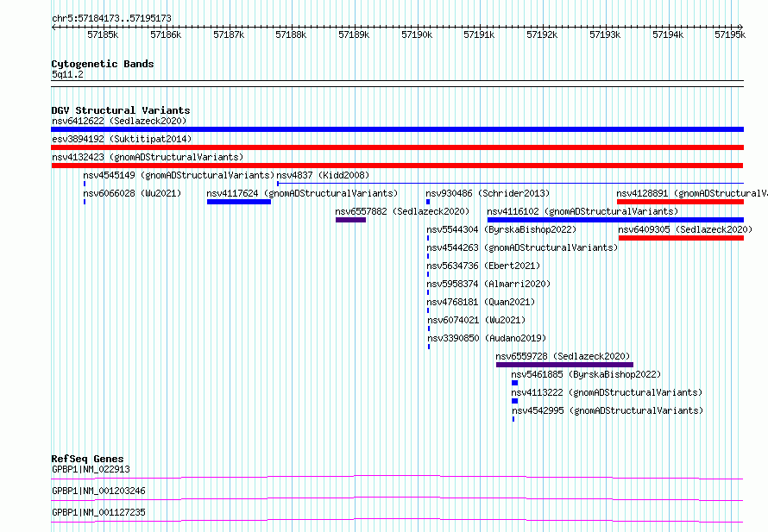Click nsv4545149 variant label

(179, 175)
